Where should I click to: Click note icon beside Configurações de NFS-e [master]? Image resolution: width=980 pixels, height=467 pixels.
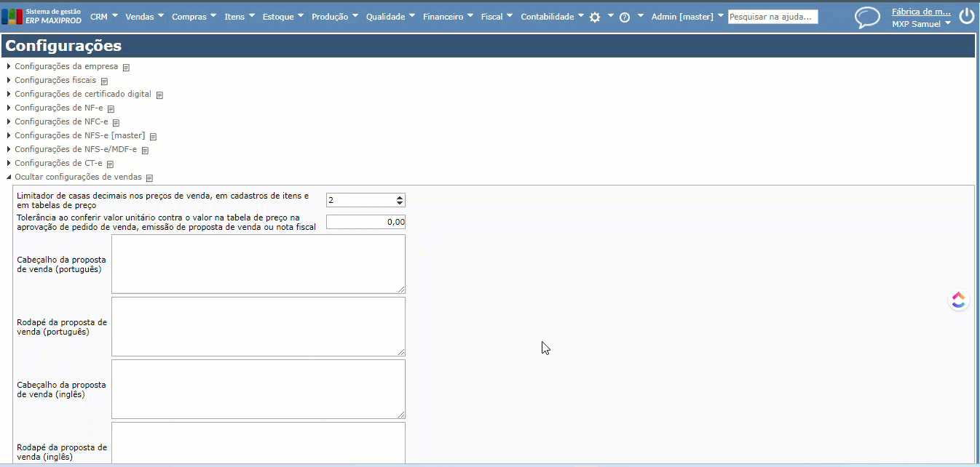tap(153, 136)
